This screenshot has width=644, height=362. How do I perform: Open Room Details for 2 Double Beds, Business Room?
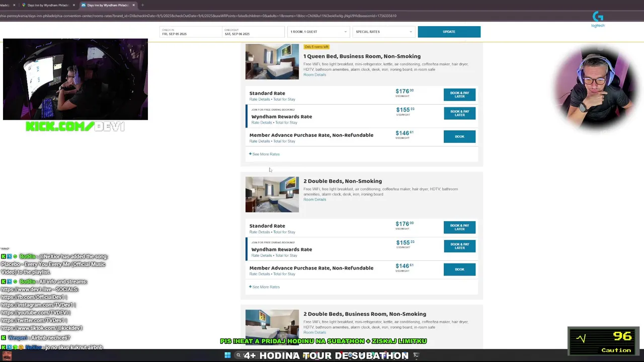(x=314, y=332)
